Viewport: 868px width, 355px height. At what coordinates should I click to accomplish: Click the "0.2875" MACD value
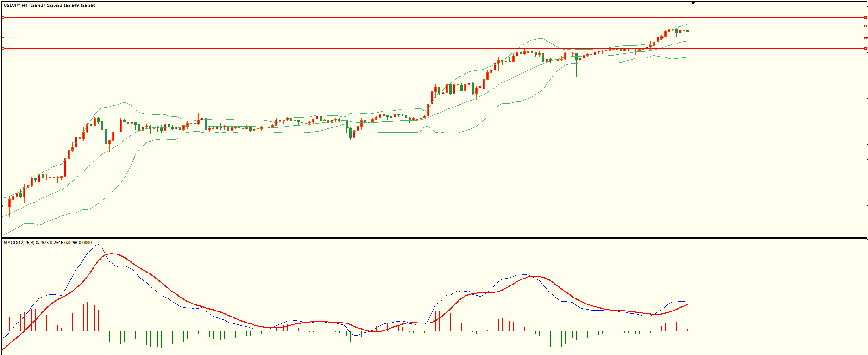pyautogui.click(x=42, y=243)
